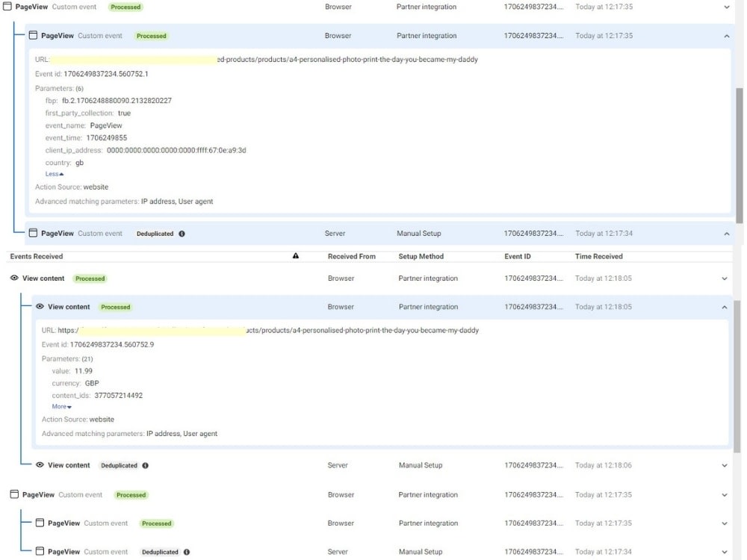Collapse the expanded View content using its chevron
Screen dimensions: 747x560
coord(724,306)
